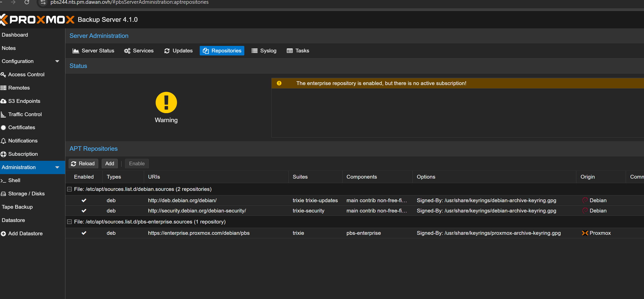This screenshot has width=644, height=299.
Task: Click the Certificates badge icon
Action: tap(3, 127)
